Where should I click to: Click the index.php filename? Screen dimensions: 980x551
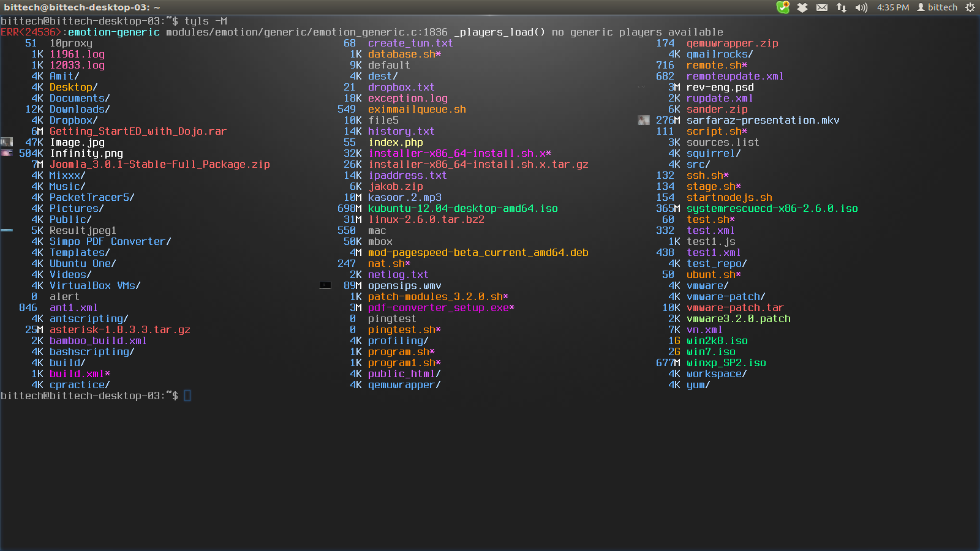click(396, 142)
